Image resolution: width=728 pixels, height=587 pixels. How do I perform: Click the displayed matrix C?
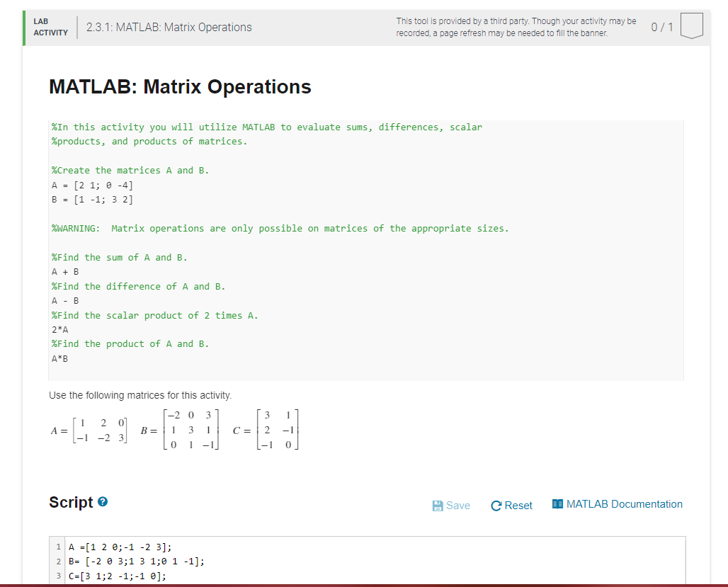pyautogui.click(x=266, y=430)
